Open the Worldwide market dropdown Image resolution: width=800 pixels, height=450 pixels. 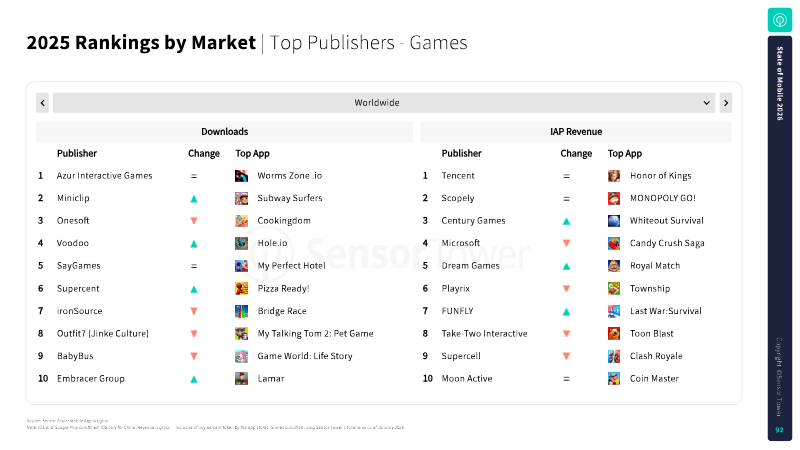[384, 103]
